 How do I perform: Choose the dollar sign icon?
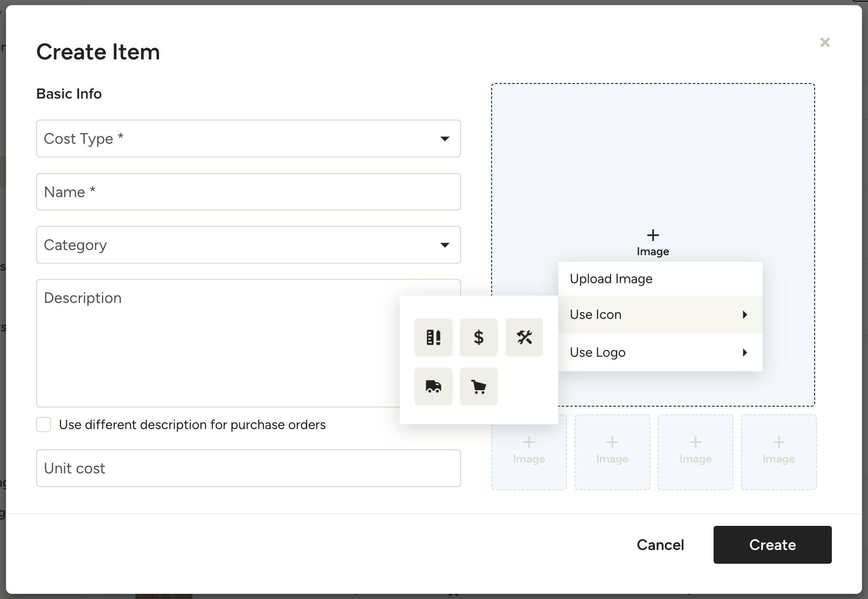point(478,337)
